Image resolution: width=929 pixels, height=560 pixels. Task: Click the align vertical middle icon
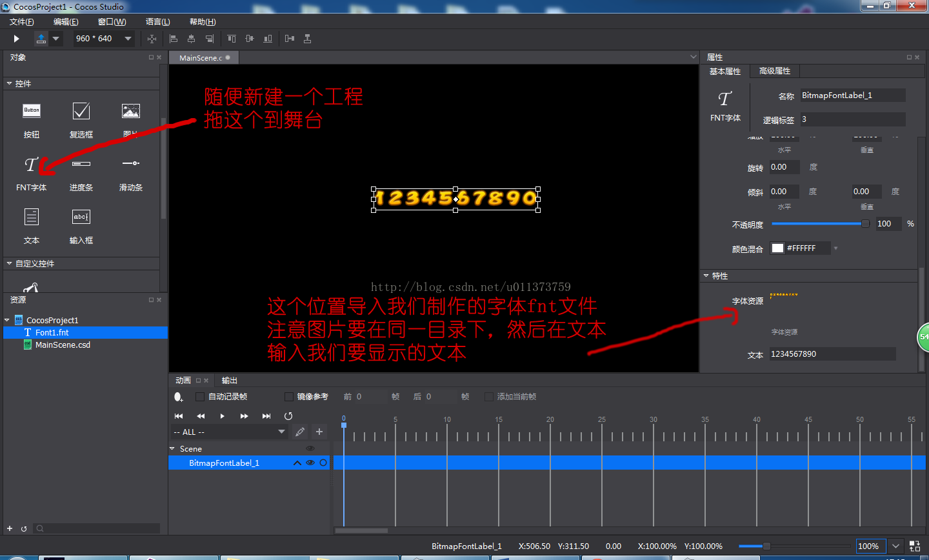point(250,39)
